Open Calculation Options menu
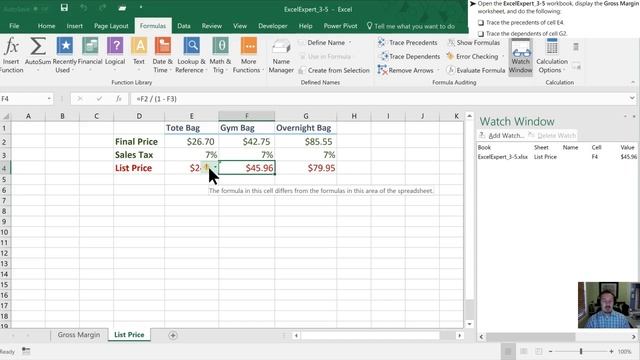Screen dimensions: 640x360 click(x=552, y=56)
